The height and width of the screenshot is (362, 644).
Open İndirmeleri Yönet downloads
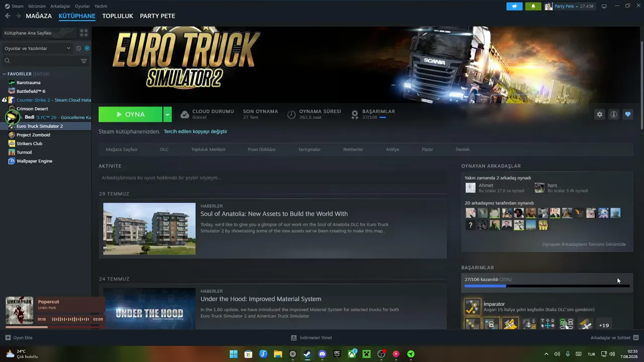(311, 338)
